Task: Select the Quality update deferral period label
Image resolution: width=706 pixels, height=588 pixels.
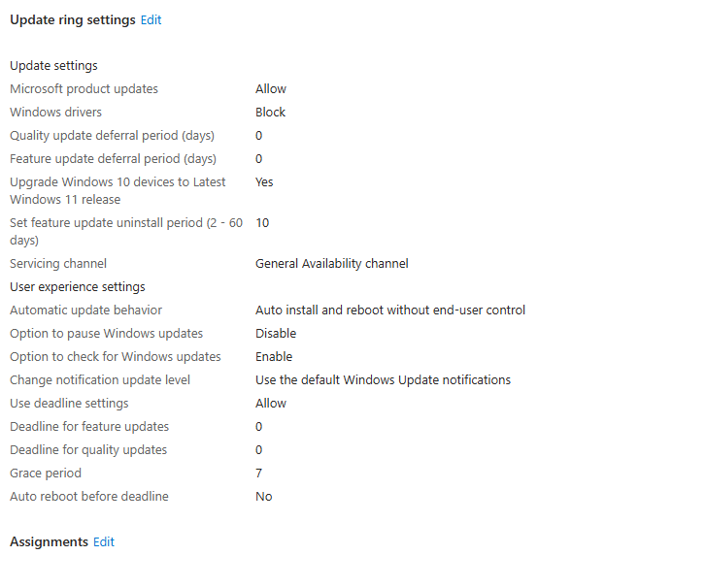Action: coord(112,136)
